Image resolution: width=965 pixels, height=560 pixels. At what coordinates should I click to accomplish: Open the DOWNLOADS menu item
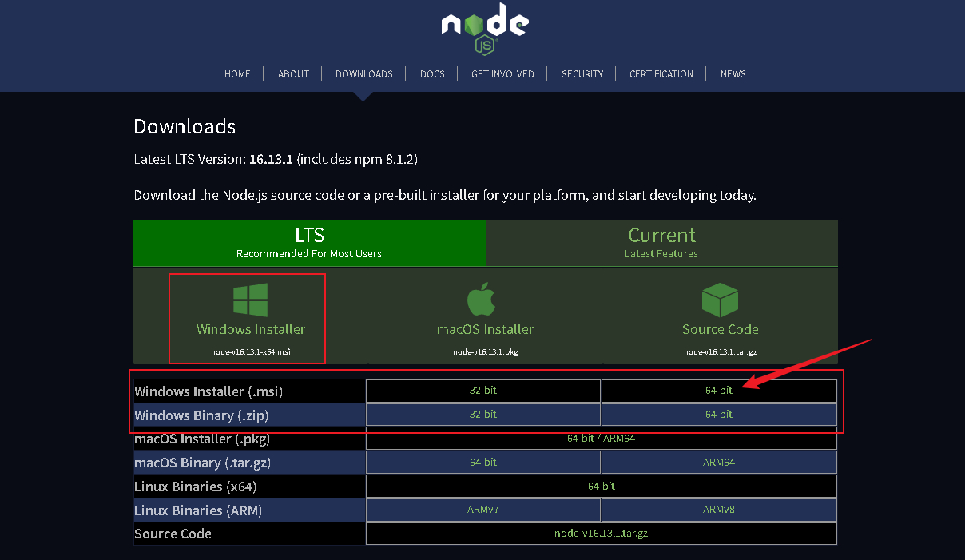364,74
